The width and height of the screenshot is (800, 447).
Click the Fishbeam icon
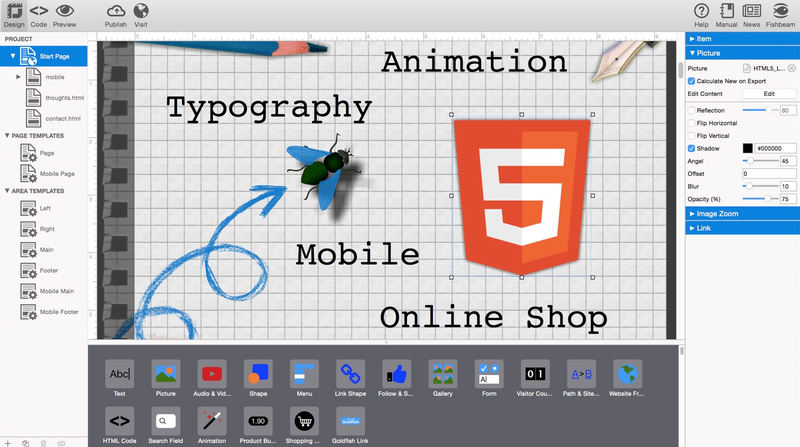point(780,15)
